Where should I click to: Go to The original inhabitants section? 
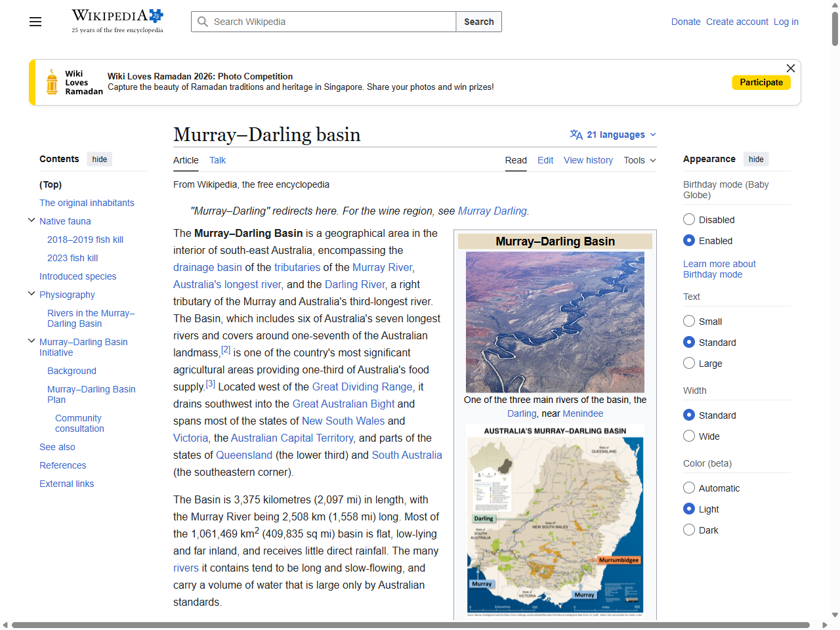(x=87, y=203)
